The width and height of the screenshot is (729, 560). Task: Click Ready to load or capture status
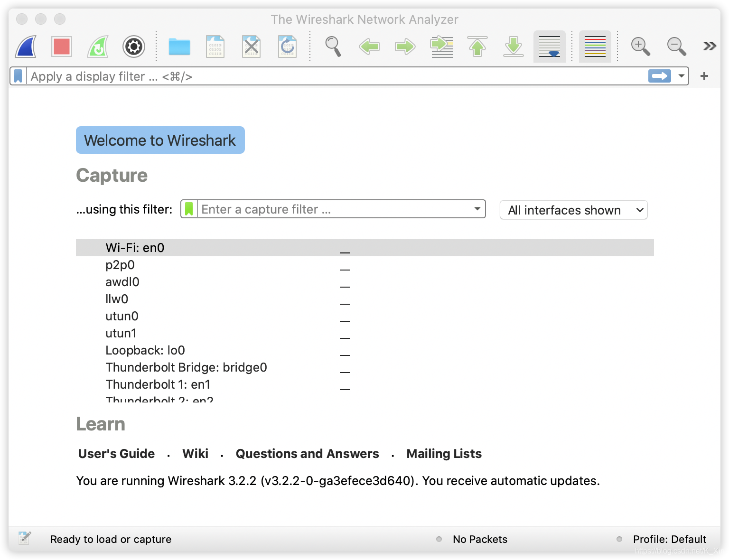coord(111,539)
